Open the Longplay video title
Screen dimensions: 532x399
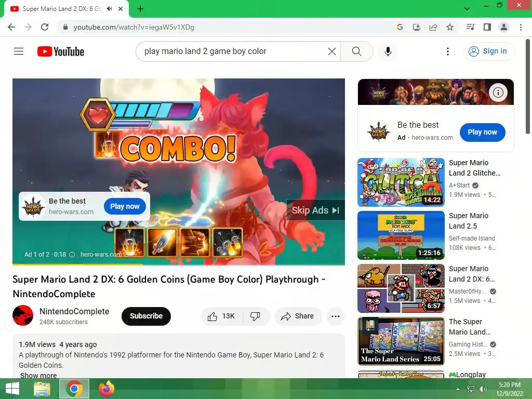[x=467, y=375]
